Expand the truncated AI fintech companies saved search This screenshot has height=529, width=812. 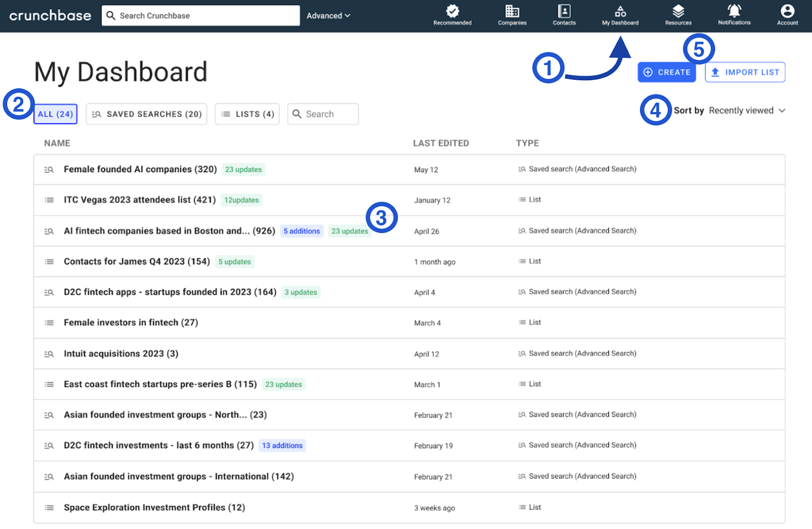(x=170, y=231)
